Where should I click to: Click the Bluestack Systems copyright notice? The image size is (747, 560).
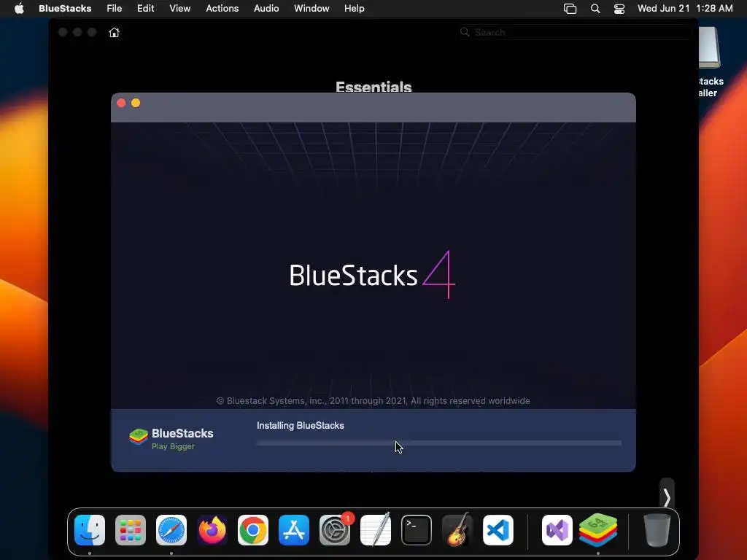click(x=373, y=401)
